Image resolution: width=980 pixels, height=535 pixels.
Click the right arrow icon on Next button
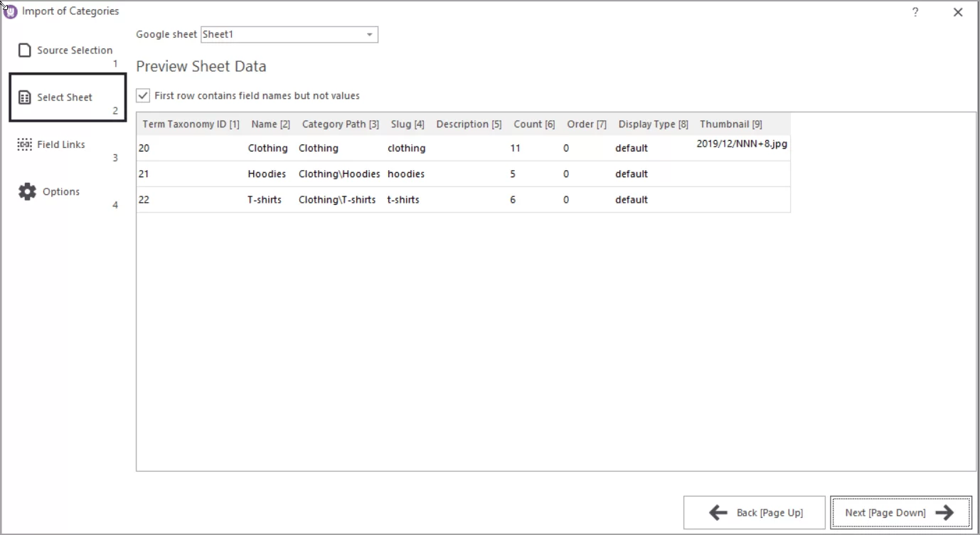(x=946, y=512)
